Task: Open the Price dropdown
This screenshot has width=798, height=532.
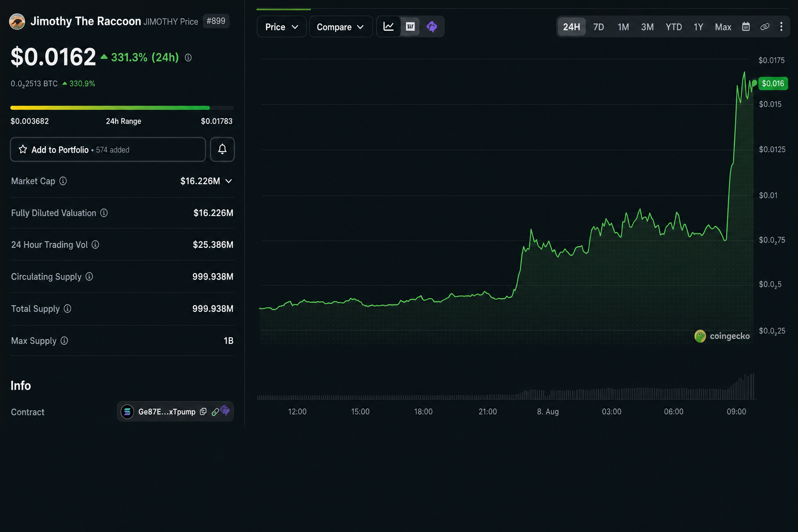Action: [282, 26]
